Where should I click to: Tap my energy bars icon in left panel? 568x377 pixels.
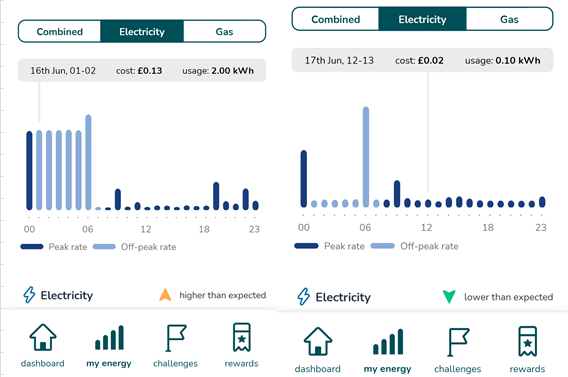coord(109,338)
